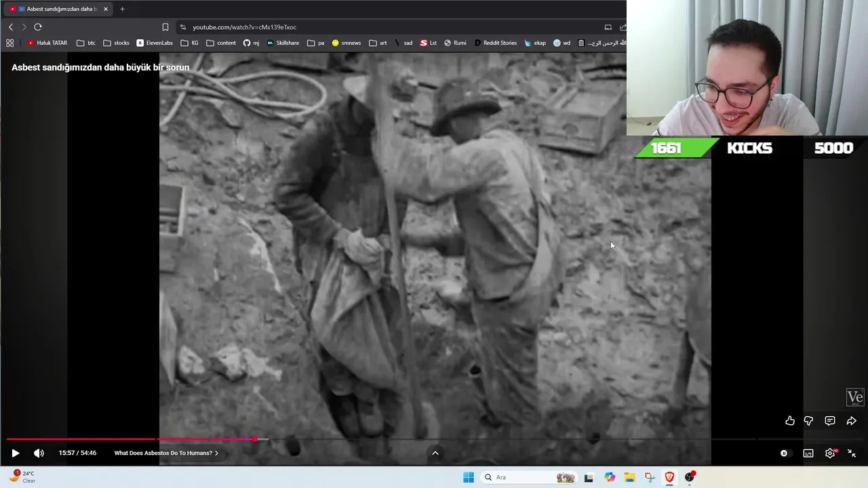Open the Windows Start menu
Image resolution: width=868 pixels, height=488 pixels.
[469, 477]
